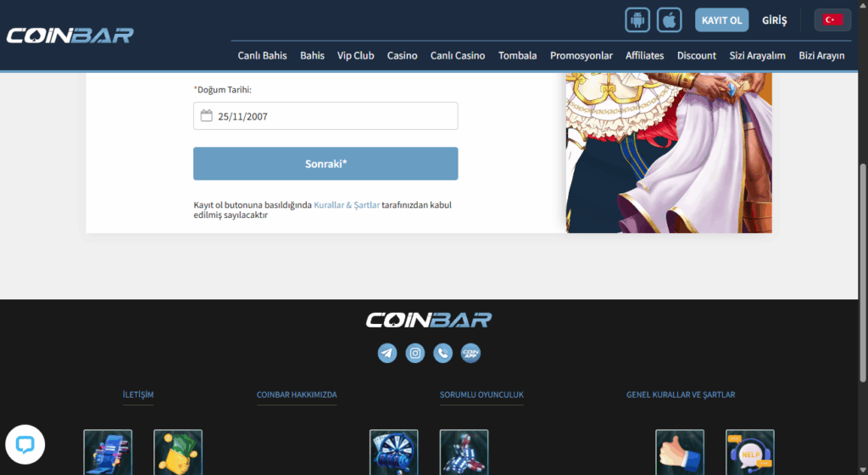
Task: Click the Android app download icon
Action: coord(637,20)
